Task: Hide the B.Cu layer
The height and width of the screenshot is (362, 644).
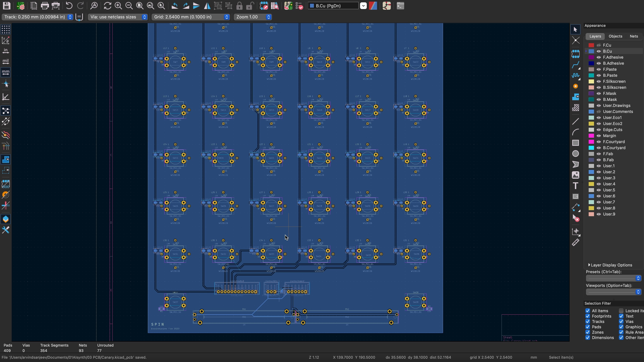Action: coord(599,51)
